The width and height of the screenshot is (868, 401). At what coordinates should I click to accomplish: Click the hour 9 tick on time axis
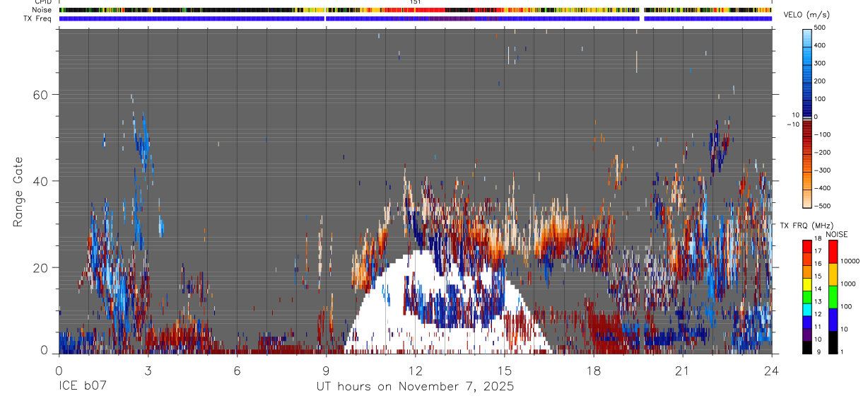326,370
